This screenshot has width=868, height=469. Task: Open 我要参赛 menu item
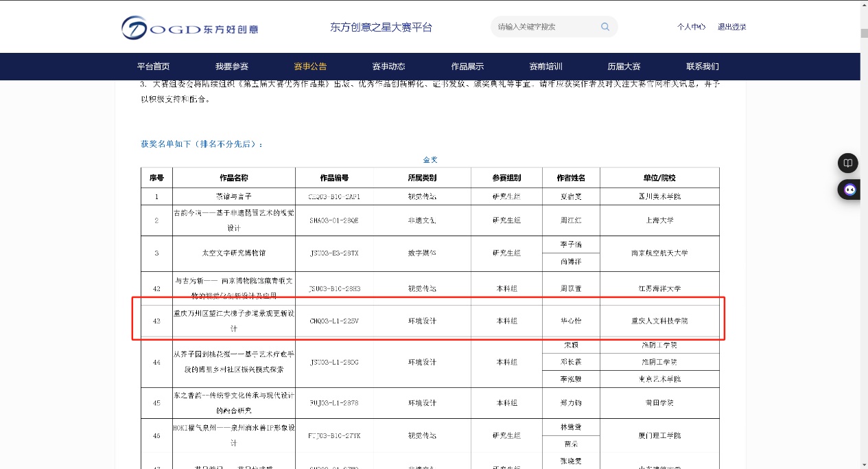click(x=232, y=67)
